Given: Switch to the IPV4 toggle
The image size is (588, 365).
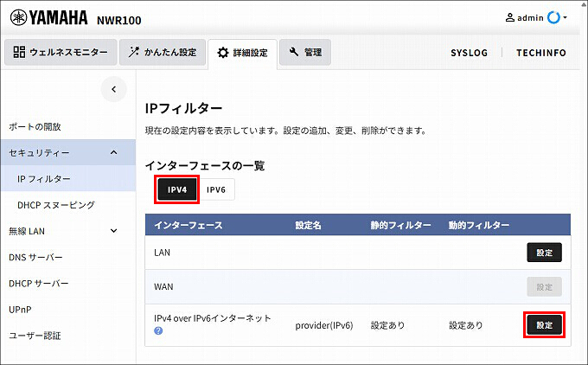Looking at the screenshot, I should (x=177, y=189).
